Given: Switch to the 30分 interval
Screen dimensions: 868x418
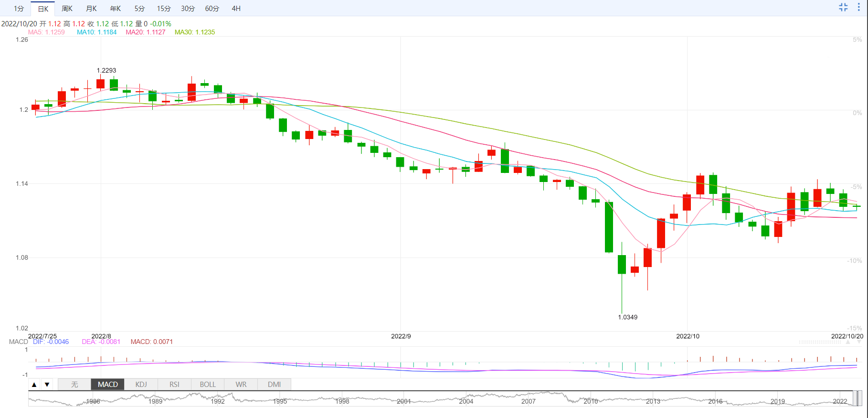Looking at the screenshot, I should 188,9.
